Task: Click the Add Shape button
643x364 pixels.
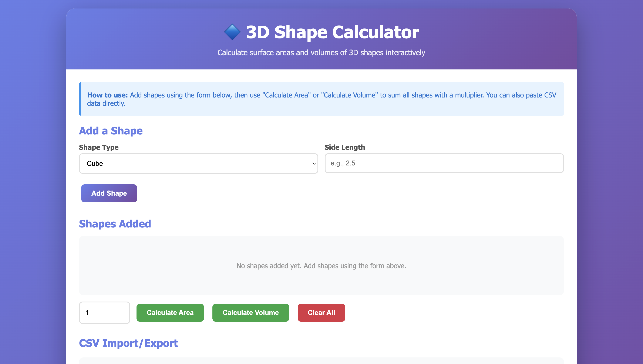Action: (x=109, y=193)
